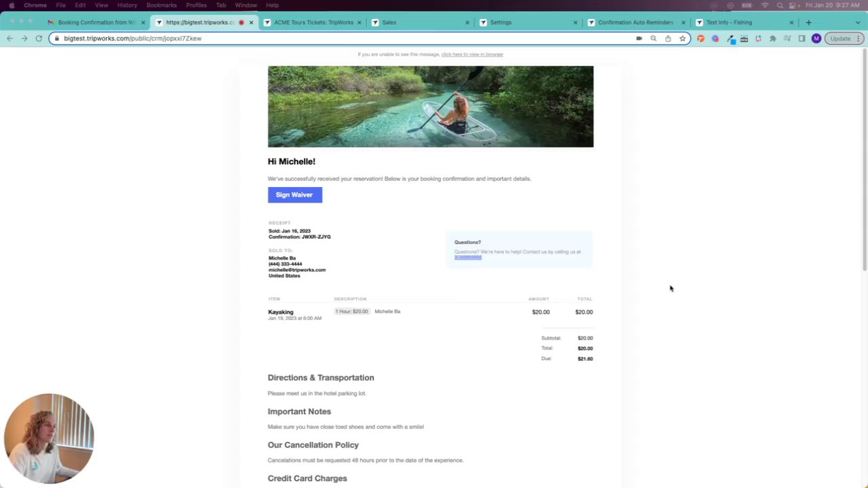Open the Chrome profile avatar M
This screenshot has height=488, width=868.
click(816, 39)
